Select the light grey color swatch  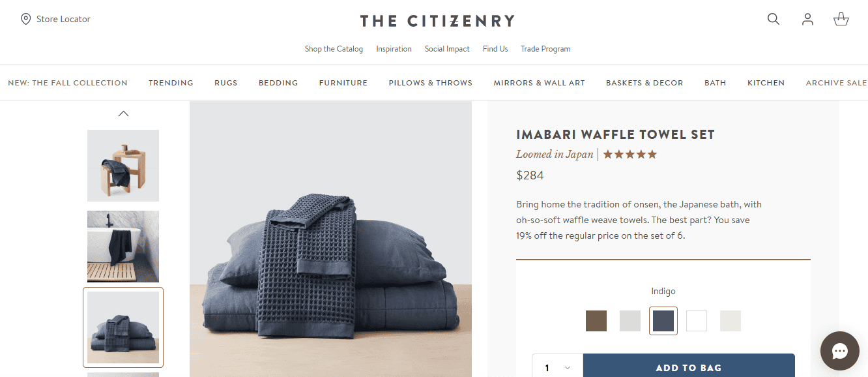[x=630, y=321]
